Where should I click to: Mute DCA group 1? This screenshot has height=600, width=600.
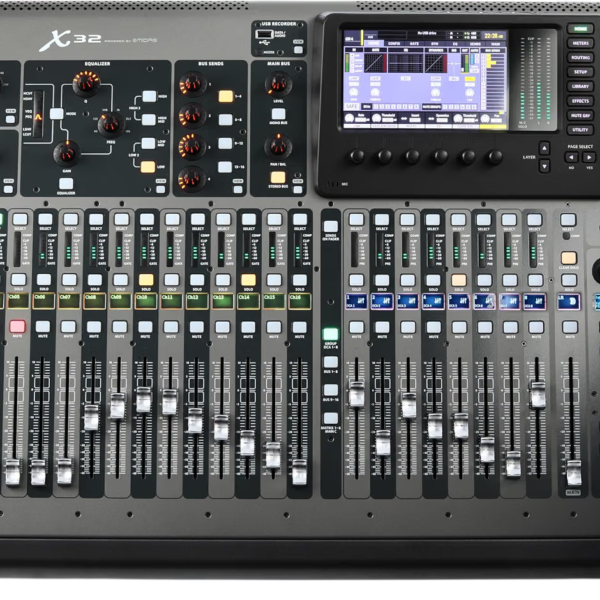pyautogui.click(x=356, y=327)
